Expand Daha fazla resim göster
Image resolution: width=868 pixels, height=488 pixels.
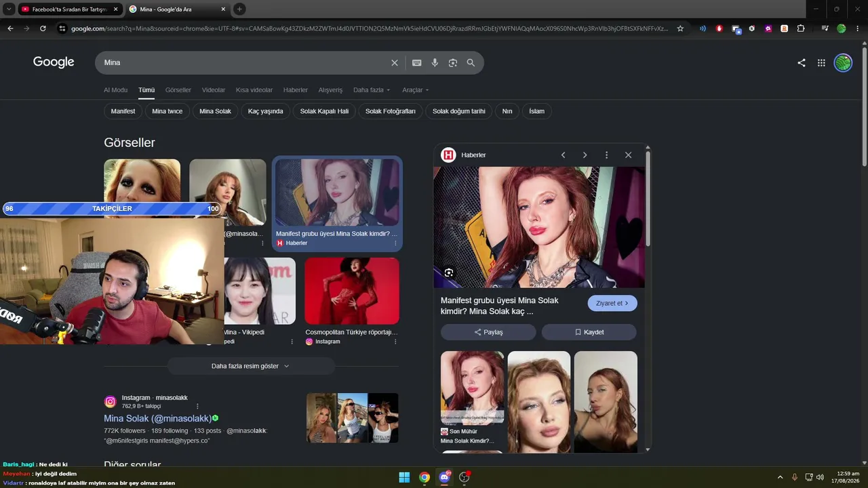[251, 366]
